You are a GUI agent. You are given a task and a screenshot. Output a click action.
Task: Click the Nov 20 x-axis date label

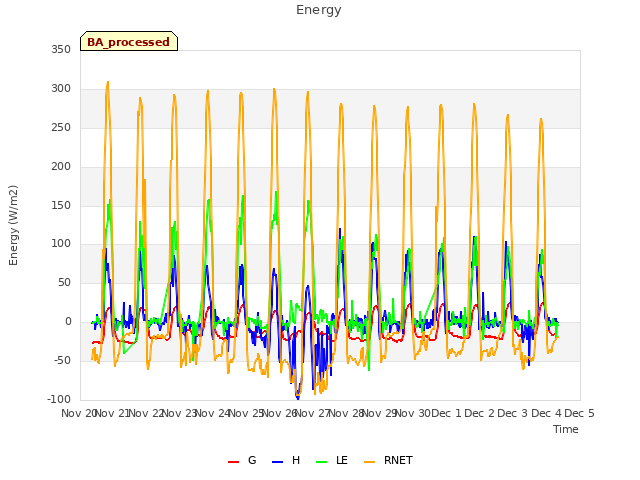[78, 413]
